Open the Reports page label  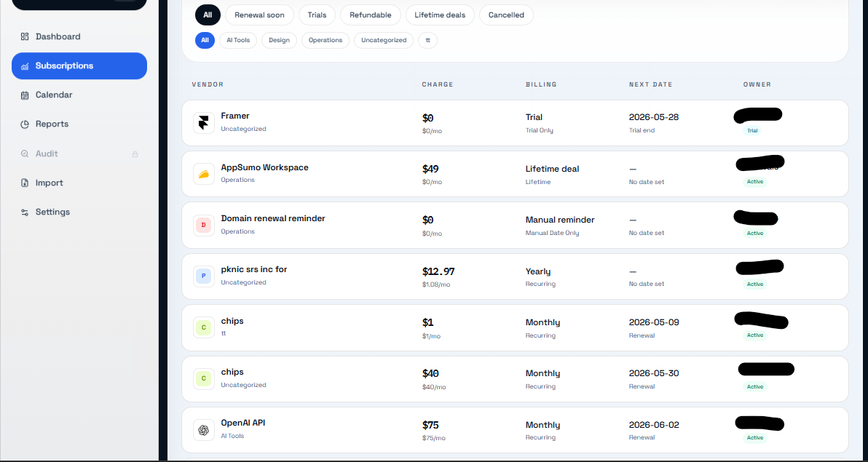(x=52, y=124)
